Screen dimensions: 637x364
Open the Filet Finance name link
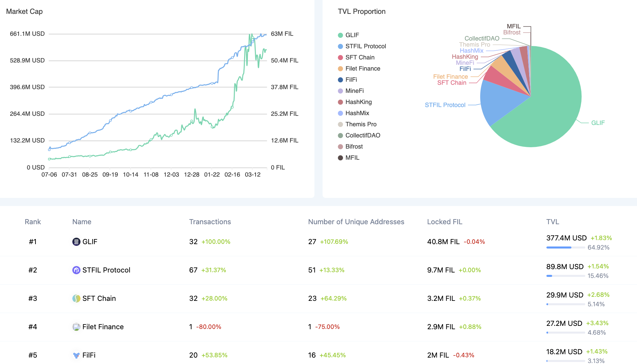pyautogui.click(x=103, y=327)
